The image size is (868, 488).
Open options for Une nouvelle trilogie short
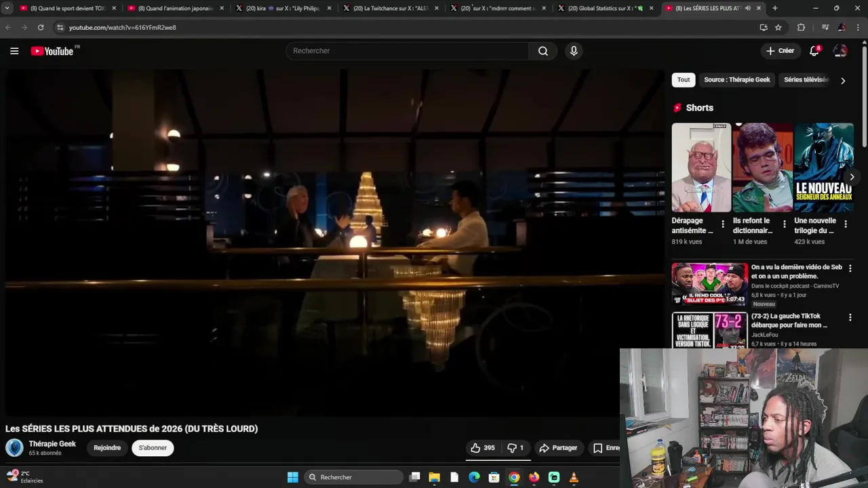(846, 224)
